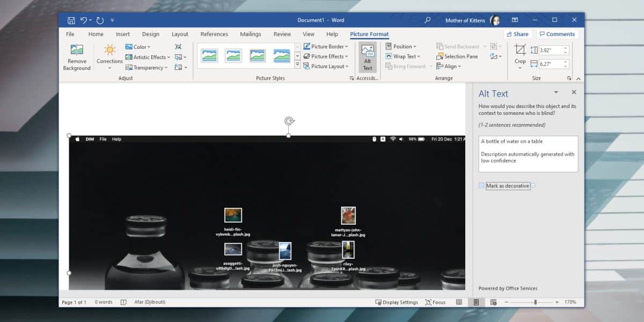
Task: Open the Mailings ribbon tab
Action: (x=251, y=34)
